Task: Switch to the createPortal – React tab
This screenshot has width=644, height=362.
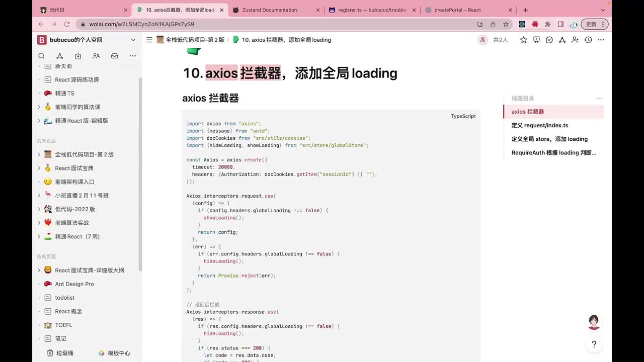Action: coord(468,10)
